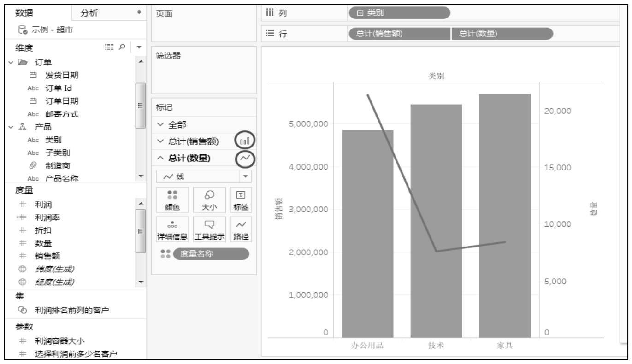
Task: Click the 工具提示 tooltip marks button
Action: pyautogui.click(x=209, y=229)
